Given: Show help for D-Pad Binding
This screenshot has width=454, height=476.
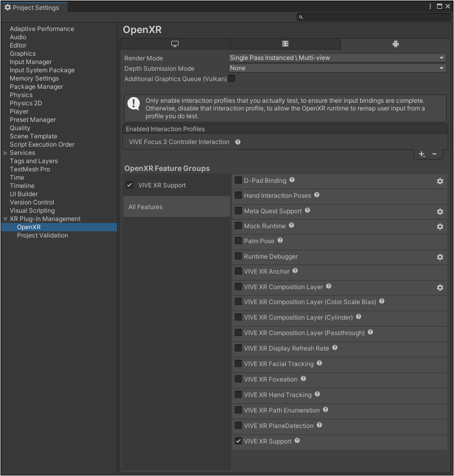Looking at the screenshot, I should coord(292,180).
